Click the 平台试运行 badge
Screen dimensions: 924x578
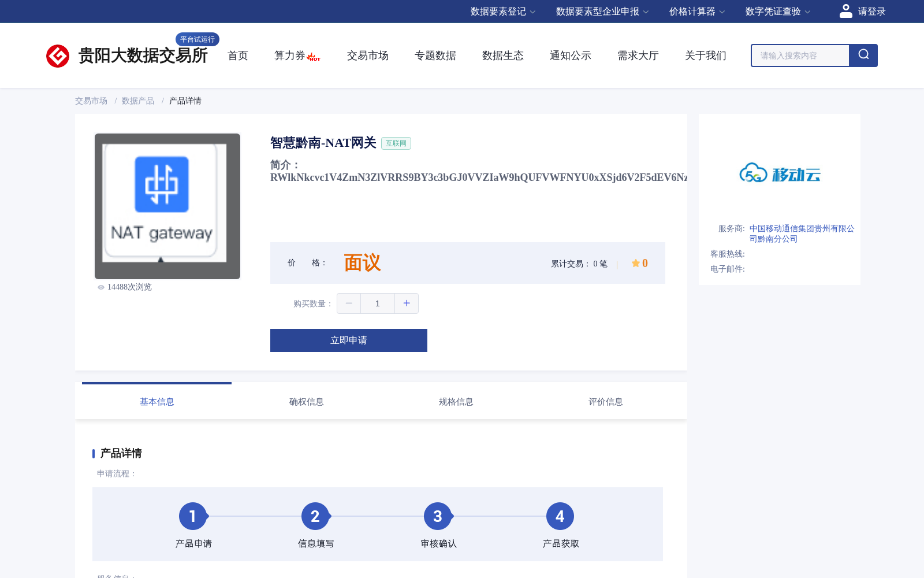pos(198,39)
